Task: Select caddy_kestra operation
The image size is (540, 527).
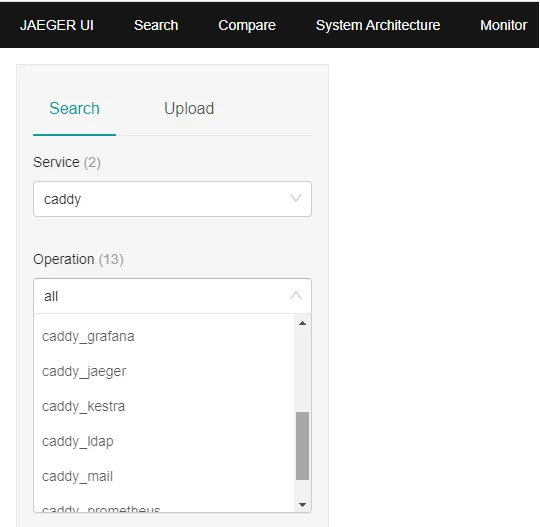Action: tap(164, 406)
